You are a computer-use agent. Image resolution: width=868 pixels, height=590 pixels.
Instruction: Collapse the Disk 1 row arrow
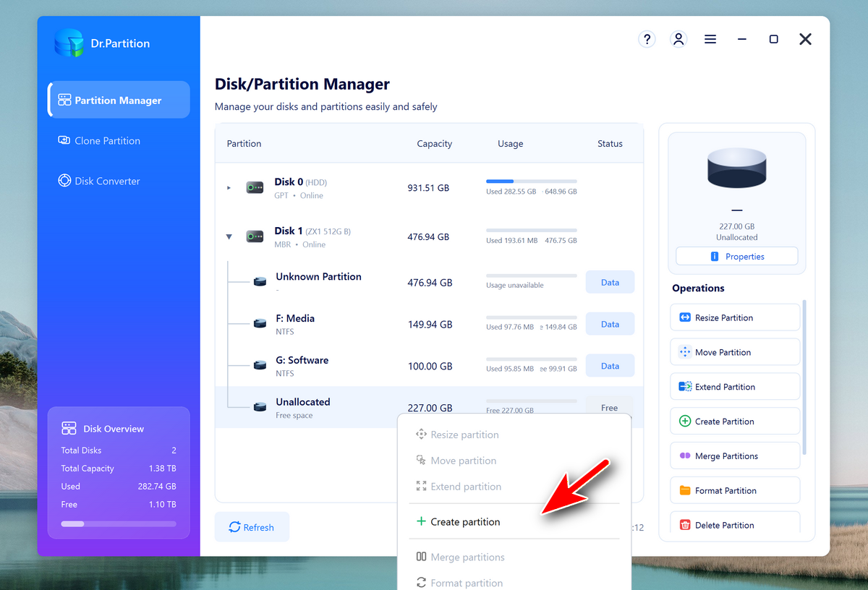[229, 236]
